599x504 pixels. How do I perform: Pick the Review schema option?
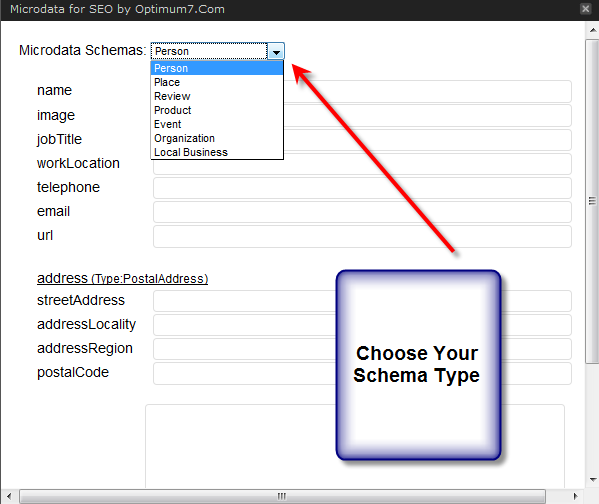tap(217, 96)
